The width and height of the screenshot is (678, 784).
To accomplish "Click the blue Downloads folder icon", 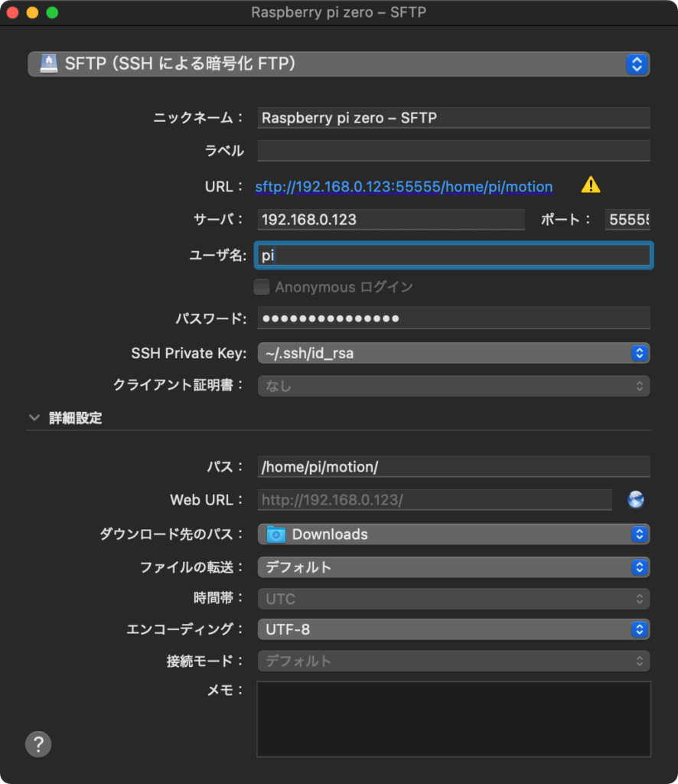I will [x=275, y=534].
